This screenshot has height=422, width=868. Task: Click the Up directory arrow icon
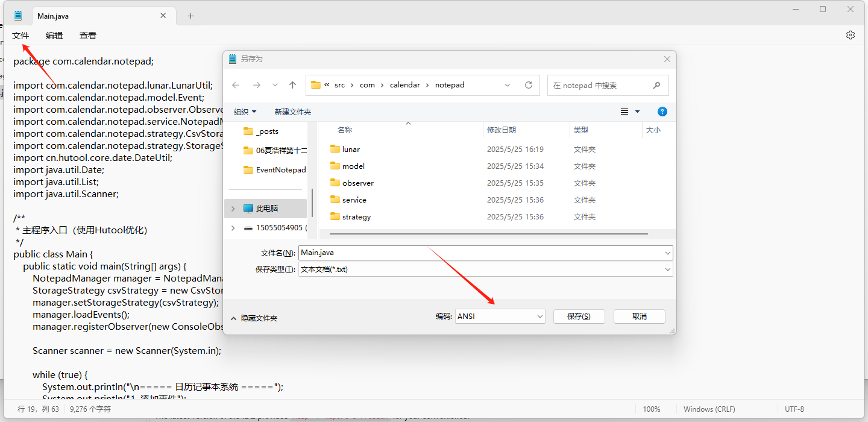tap(292, 85)
